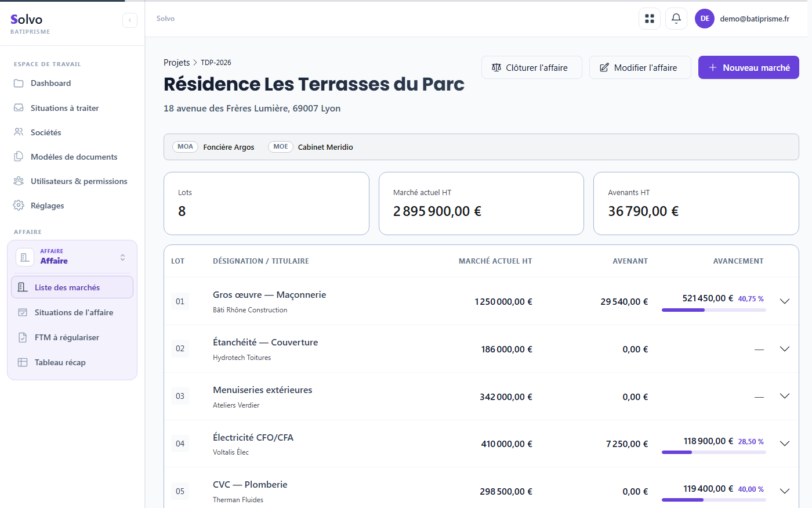Click the Bâti Rhône Construction titulaire

click(x=250, y=310)
